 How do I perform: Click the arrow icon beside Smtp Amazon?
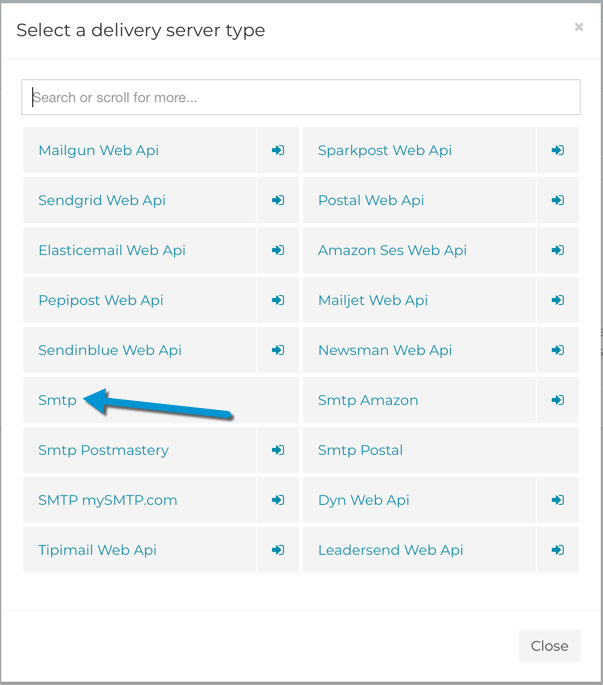point(558,400)
